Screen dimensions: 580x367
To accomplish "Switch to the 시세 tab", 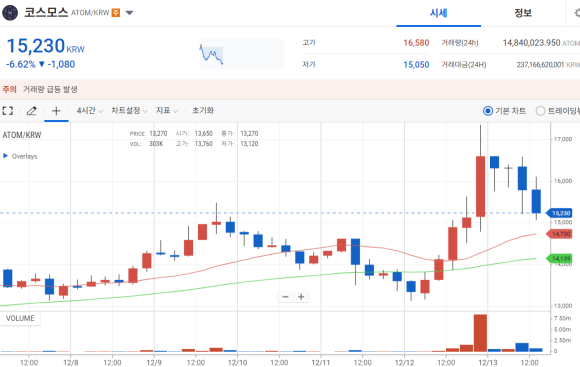I will click(x=438, y=13).
